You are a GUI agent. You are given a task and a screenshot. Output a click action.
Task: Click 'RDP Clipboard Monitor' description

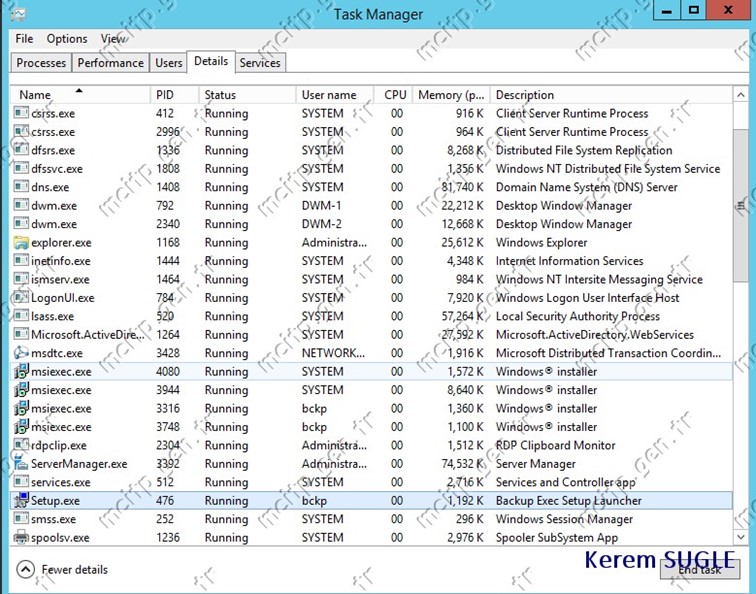555,445
